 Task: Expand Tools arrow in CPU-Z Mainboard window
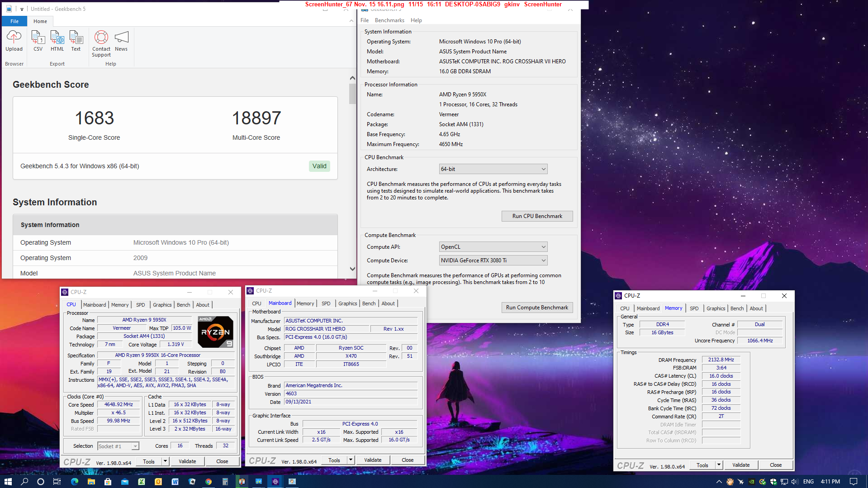[351, 460]
